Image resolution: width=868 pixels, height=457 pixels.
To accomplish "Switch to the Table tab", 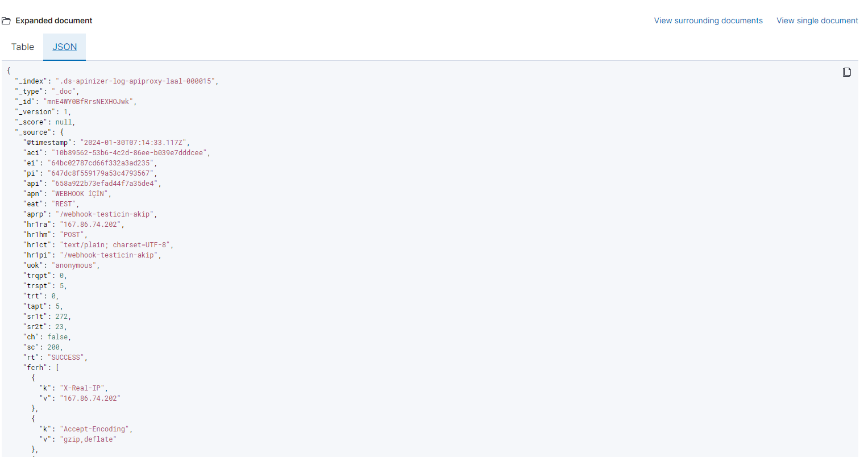I will click(x=22, y=47).
